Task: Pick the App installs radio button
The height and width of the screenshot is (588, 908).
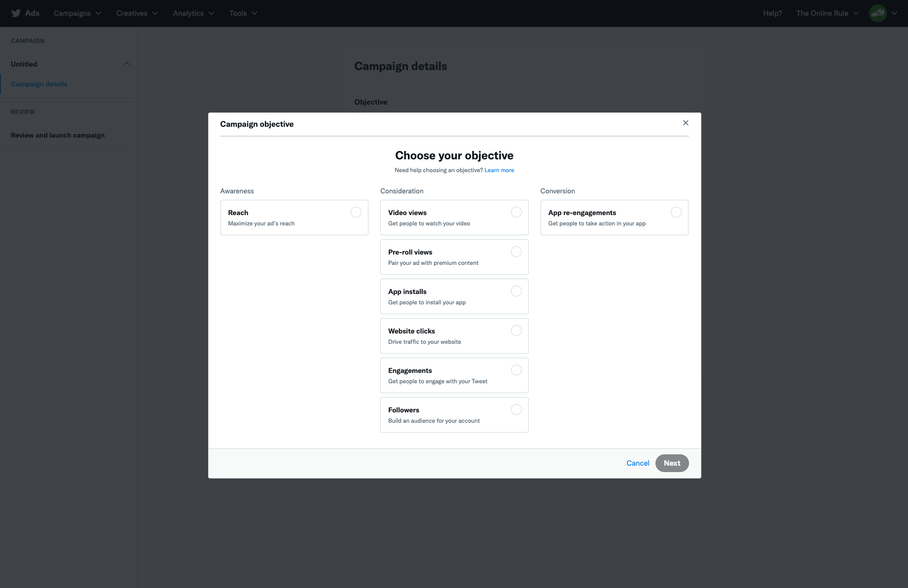Action: pyautogui.click(x=516, y=291)
